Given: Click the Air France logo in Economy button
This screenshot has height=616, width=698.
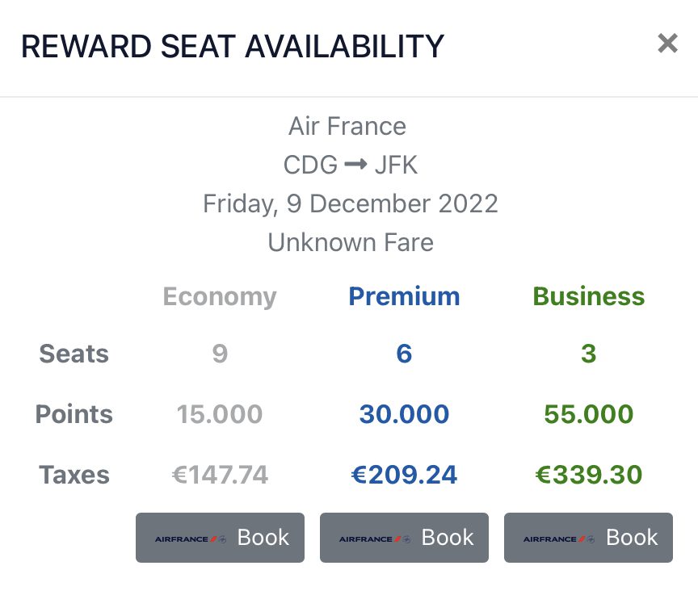Looking at the screenshot, I should pyautogui.click(x=191, y=539).
